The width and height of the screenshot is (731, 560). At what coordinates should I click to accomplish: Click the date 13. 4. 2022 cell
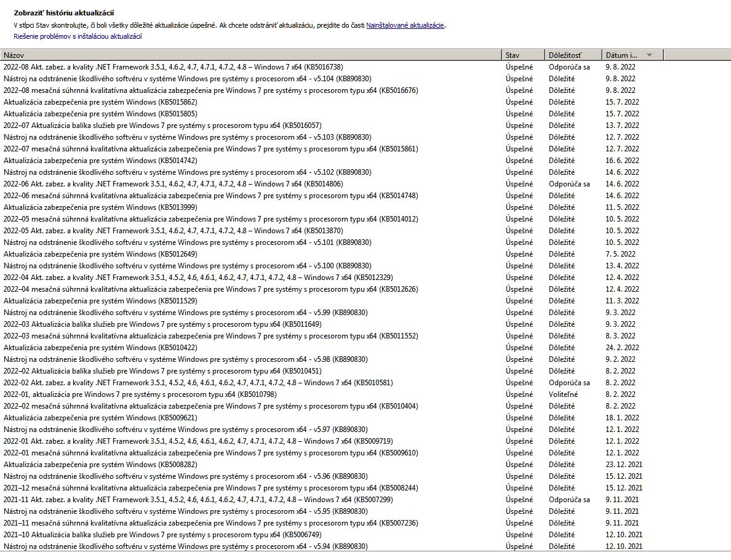(x=622, y=266)
